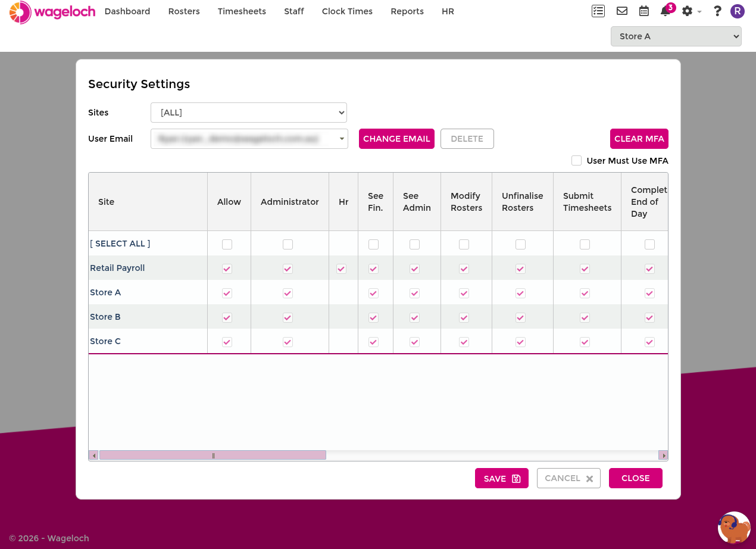Click the horizontal scrollbar thumb
This screenshot has height=549, width=756.
coord(213,456)
